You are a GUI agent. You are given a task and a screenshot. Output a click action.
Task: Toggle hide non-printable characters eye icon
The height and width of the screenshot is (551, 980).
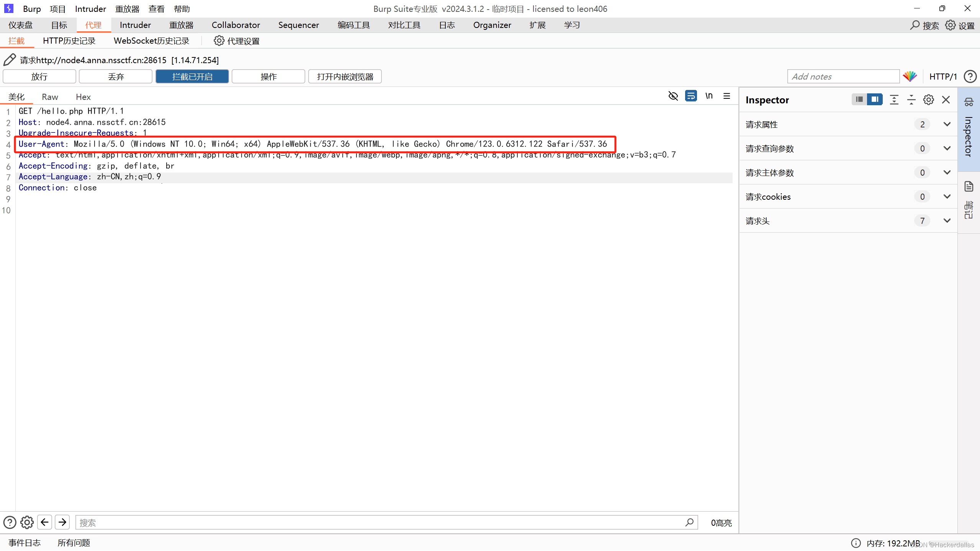673,96
